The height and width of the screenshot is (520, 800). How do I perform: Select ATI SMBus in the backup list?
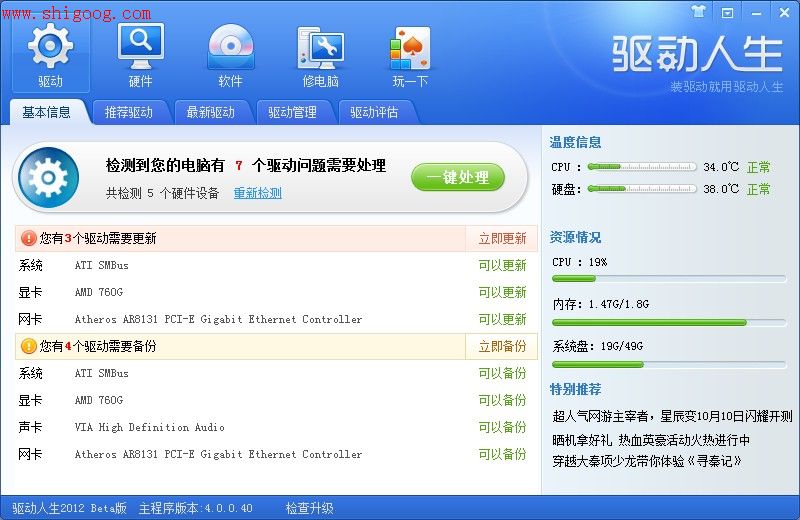pyautogui.click(x=102, y=373)
